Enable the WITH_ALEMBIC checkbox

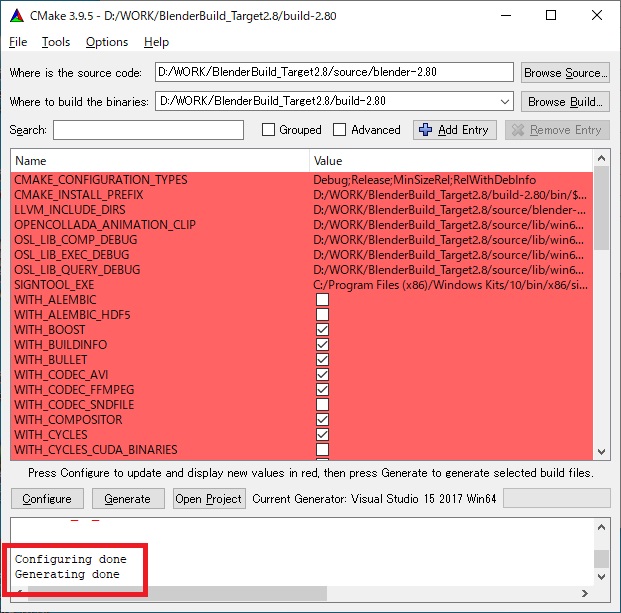322,299
